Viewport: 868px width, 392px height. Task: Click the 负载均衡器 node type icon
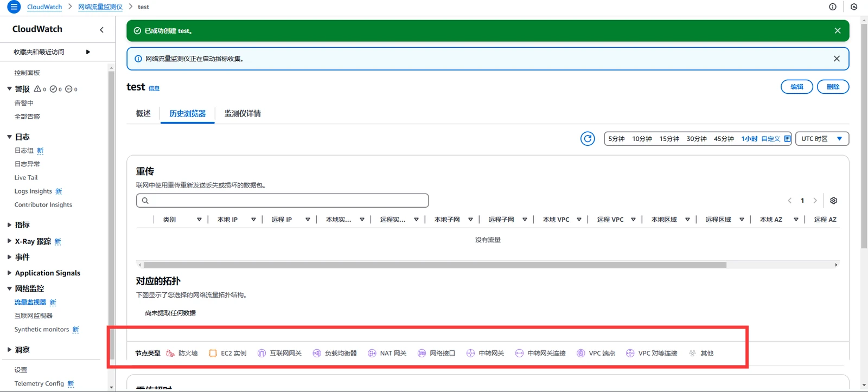317,354
